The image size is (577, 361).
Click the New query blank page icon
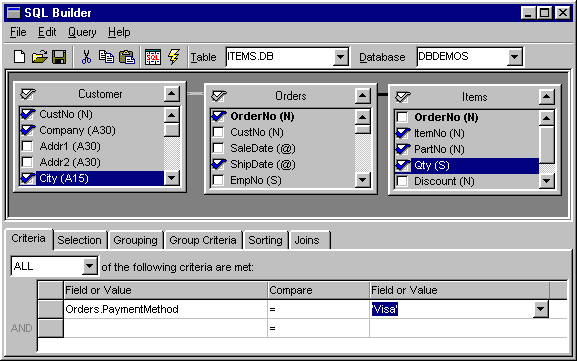[20, 57]
